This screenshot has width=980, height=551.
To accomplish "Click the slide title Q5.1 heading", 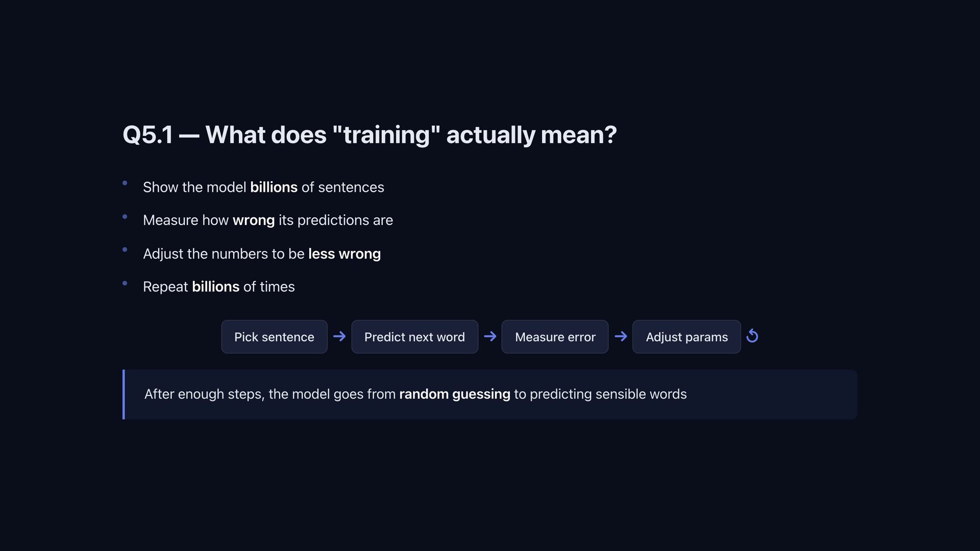I will tap(370, 135).
